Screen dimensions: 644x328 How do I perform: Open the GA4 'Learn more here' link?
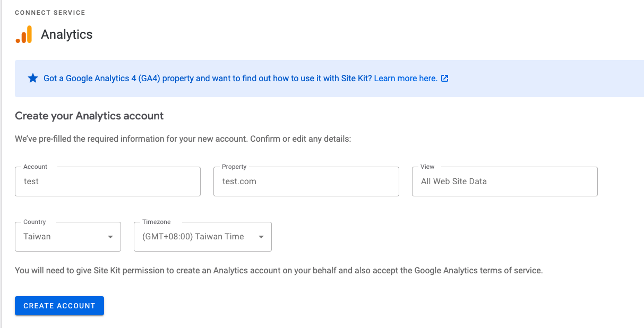[x=406, y=79]
